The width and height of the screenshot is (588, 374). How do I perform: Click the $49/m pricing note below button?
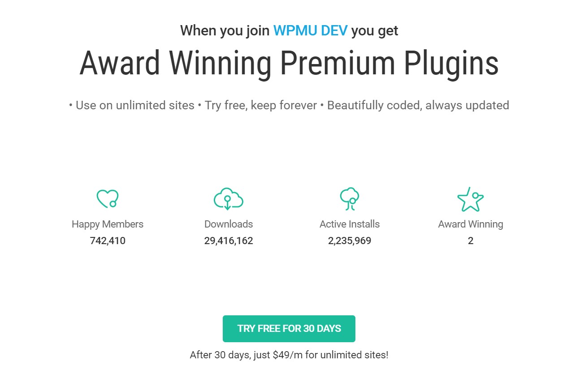point(289,355)
